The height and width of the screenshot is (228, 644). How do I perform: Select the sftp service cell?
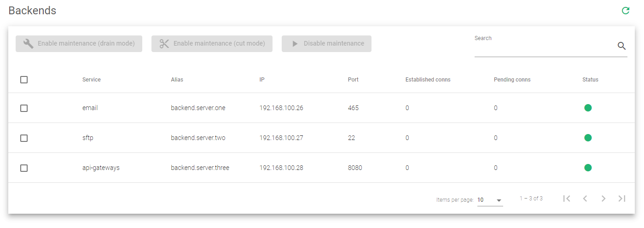point(88,138)
